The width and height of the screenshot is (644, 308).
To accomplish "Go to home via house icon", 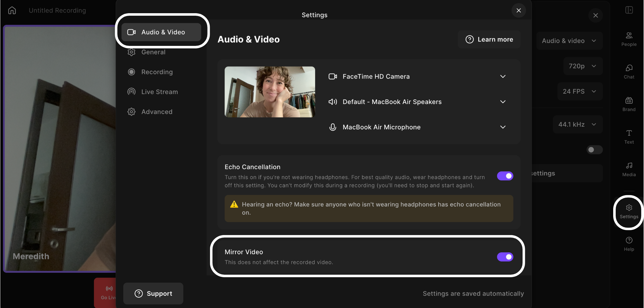I will pyautogui.click(x=12, y=10).
